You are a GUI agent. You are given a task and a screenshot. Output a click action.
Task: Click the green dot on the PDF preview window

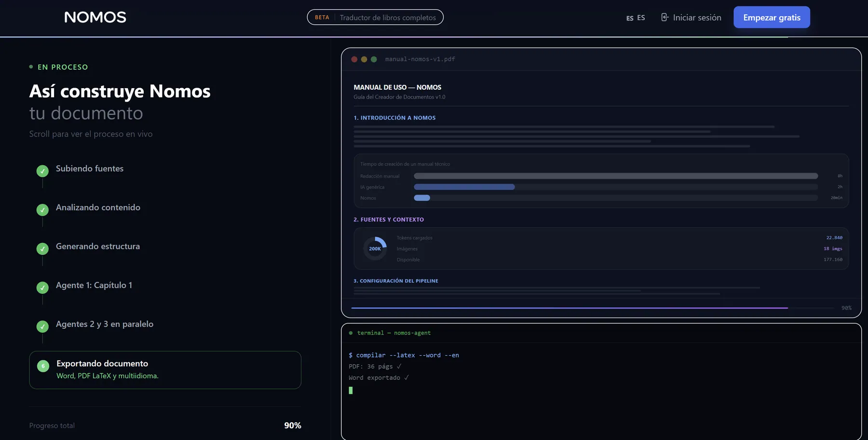click(x=374, y=59)
